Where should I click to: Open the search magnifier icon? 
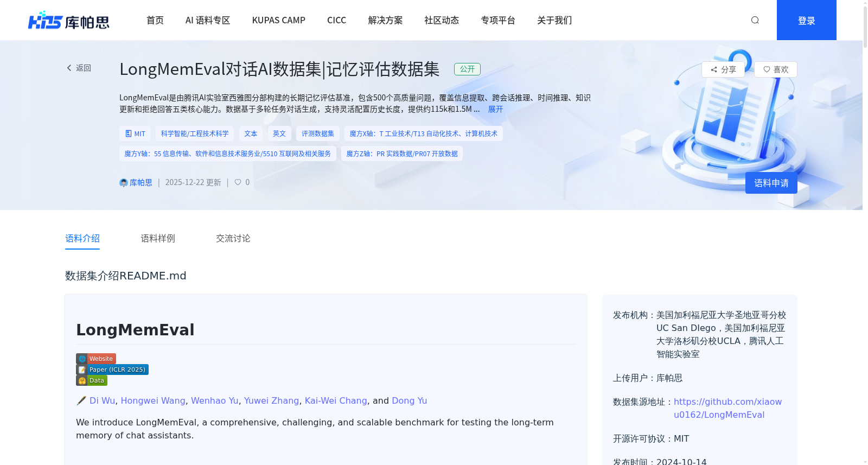tap(755, 20)
